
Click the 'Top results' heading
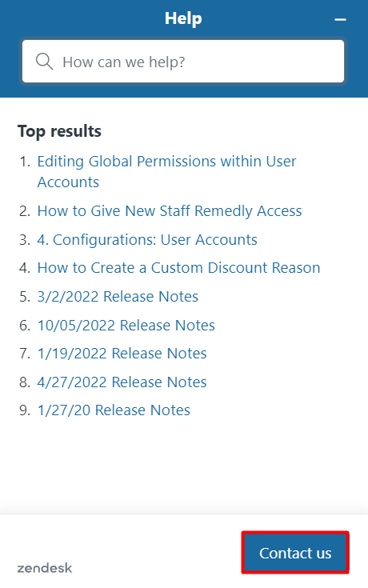click(x=59, y=131)
